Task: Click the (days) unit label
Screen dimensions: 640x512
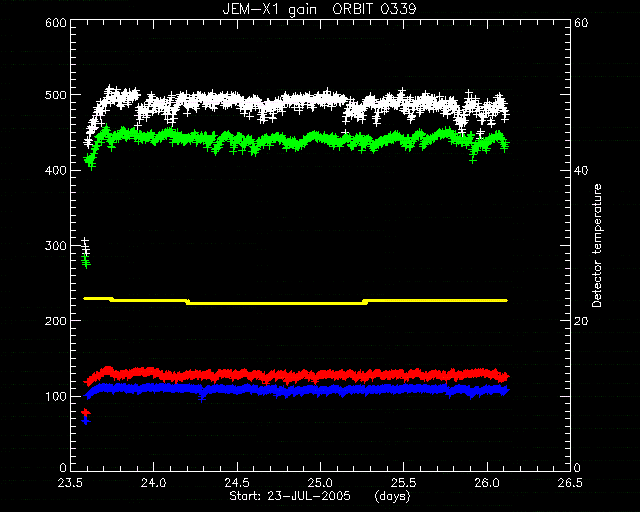Action: (392, 496)
